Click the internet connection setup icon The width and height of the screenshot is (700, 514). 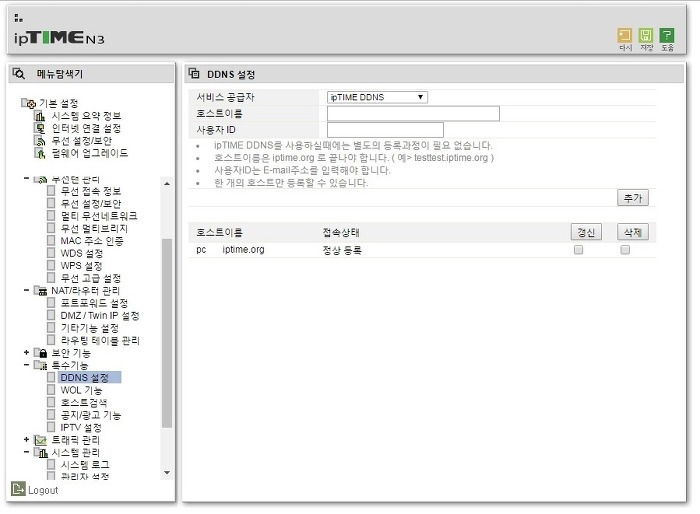[40, 129]
